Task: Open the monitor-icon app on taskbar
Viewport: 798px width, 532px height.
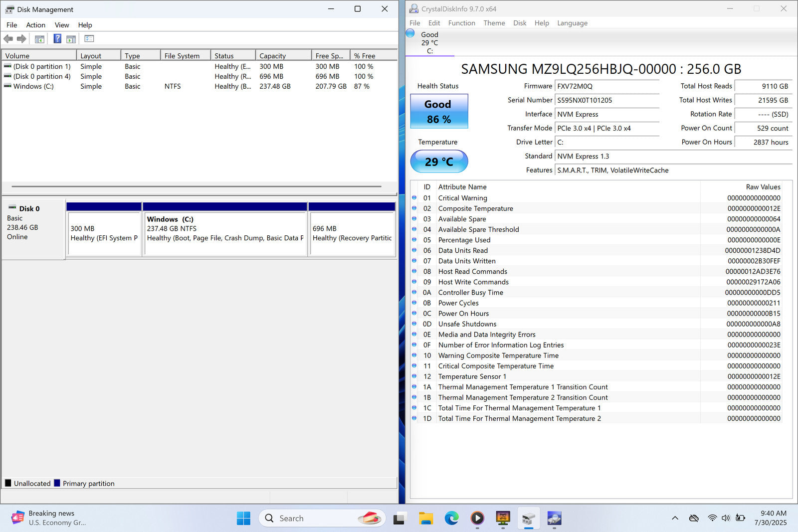Action: pyautogui.click(x=503, y=519)
